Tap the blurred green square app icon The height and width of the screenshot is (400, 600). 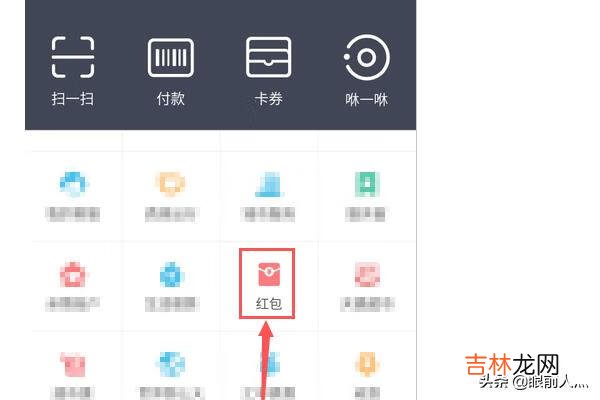[x=367, y=184]
